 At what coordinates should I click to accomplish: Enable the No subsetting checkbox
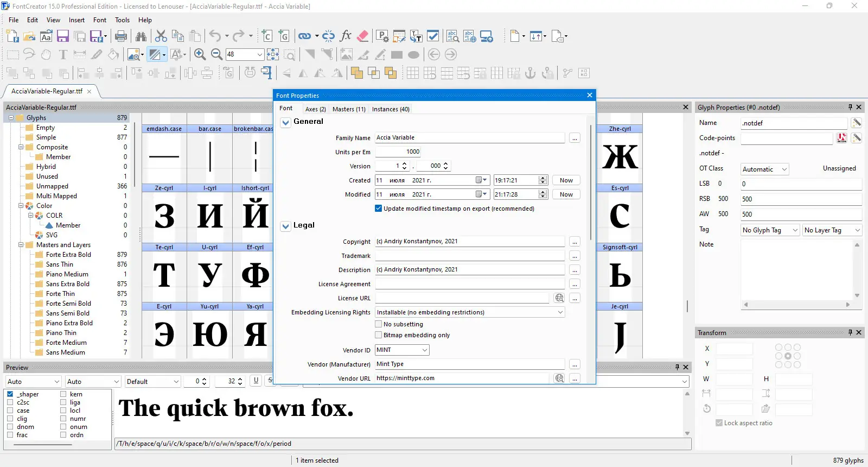click(x=379, y=324)
